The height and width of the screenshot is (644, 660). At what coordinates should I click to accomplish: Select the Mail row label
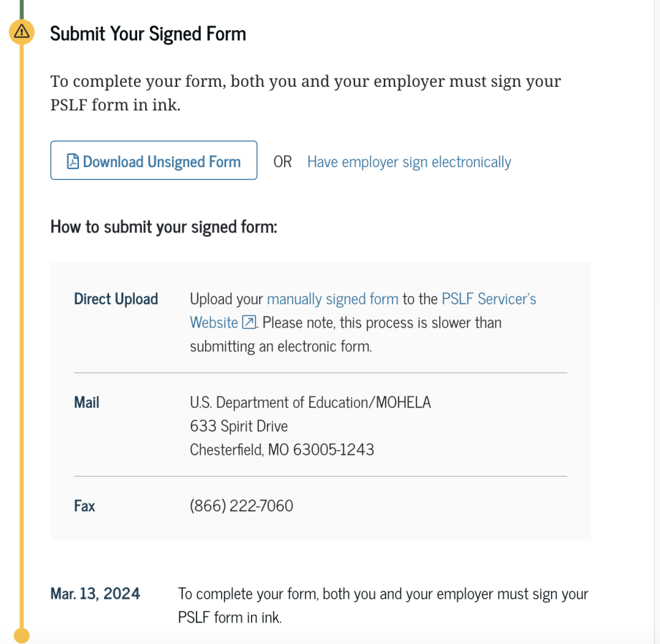[86, 402]
